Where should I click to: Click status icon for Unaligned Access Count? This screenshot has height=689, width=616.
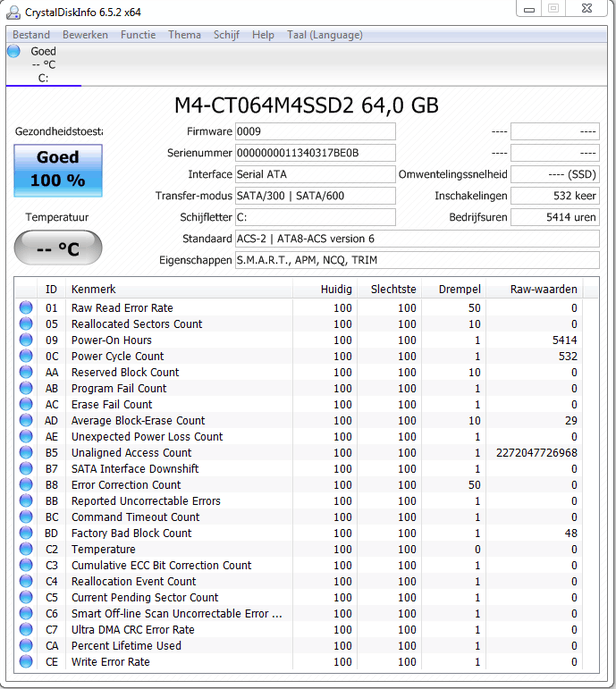point(26,453)
